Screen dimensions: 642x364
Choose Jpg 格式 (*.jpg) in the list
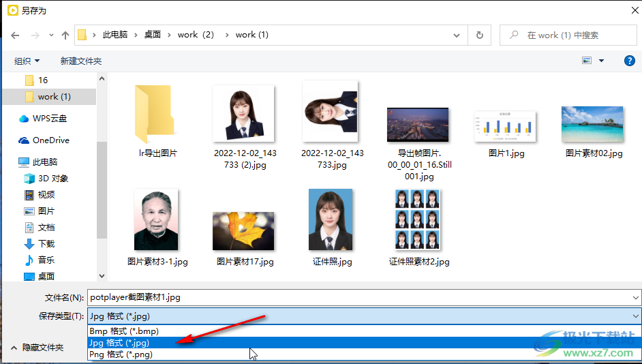coord(364,343)
